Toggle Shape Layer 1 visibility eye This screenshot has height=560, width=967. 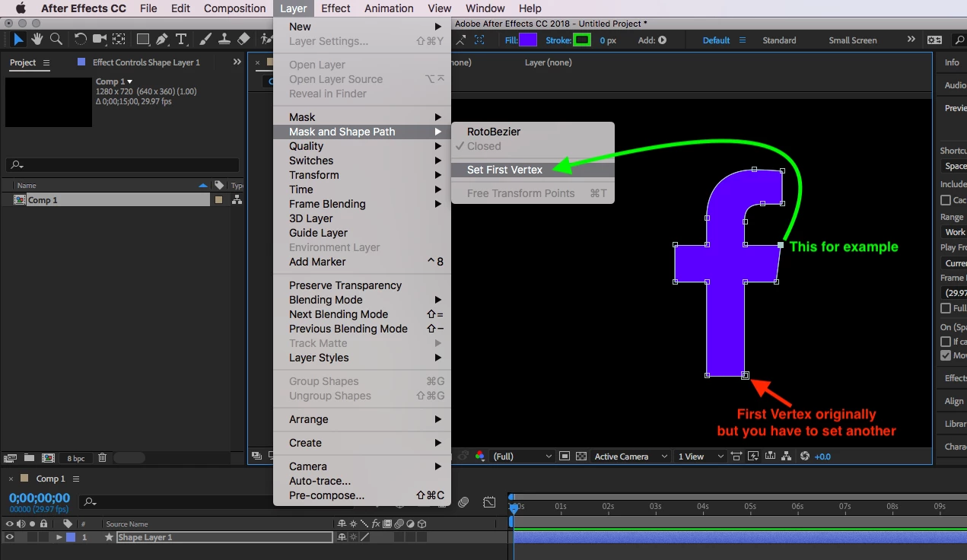(10, 537)
